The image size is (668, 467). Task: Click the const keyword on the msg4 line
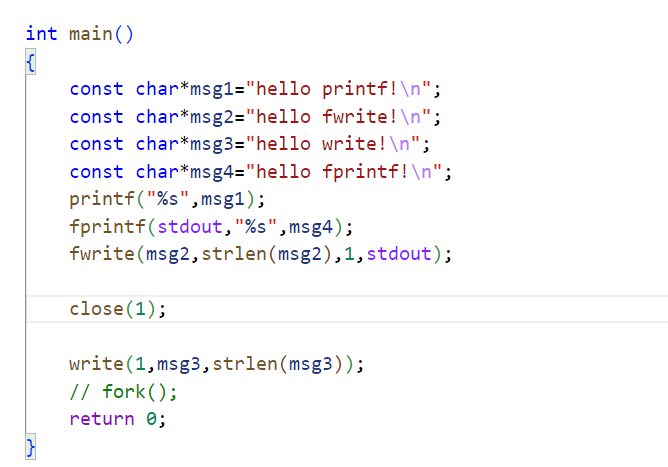tap(96, 172)
